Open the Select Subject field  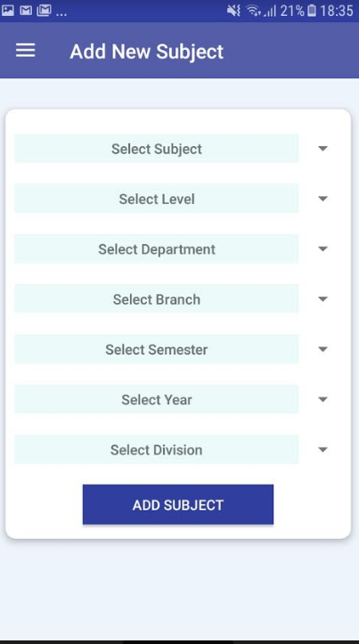(157, 148)
